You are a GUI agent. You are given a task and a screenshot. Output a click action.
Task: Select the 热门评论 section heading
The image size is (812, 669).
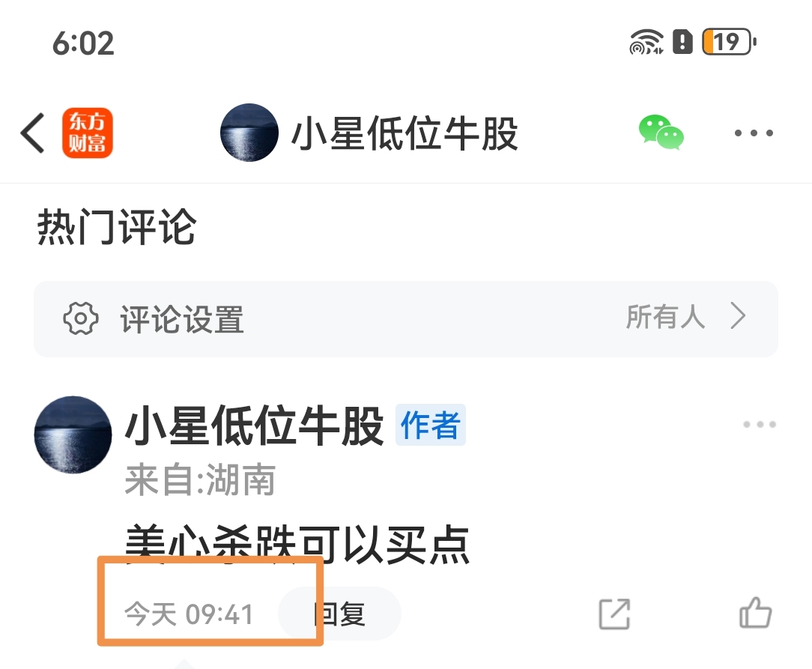(x=117, y=227)
